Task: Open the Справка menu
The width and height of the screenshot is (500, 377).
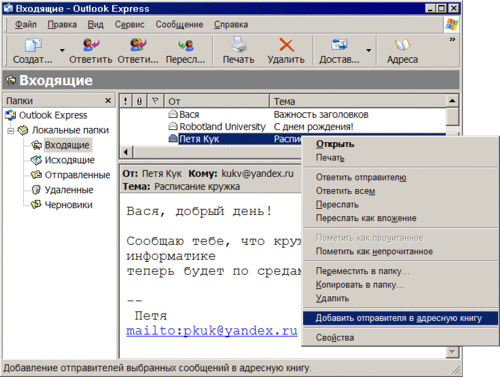Action: 231,24
